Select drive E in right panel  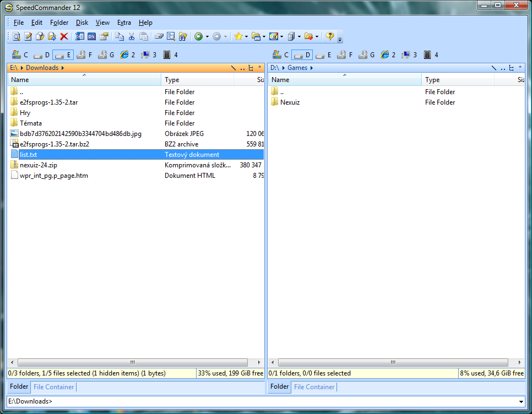click(324, 55)
